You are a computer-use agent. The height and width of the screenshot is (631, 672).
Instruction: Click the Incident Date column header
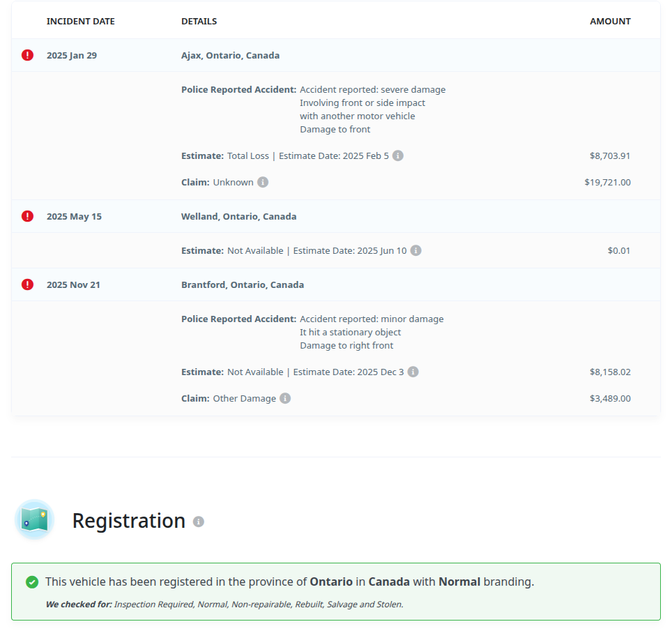click(80, 22)
